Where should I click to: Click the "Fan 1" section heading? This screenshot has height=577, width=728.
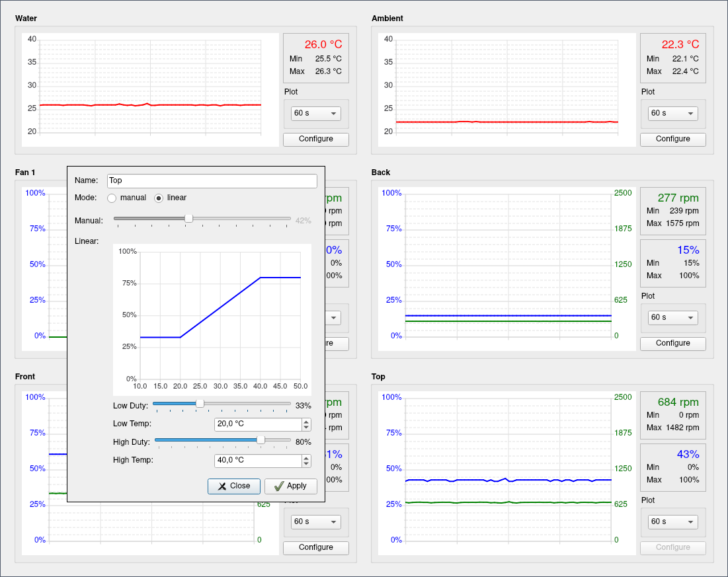[25, 173]
